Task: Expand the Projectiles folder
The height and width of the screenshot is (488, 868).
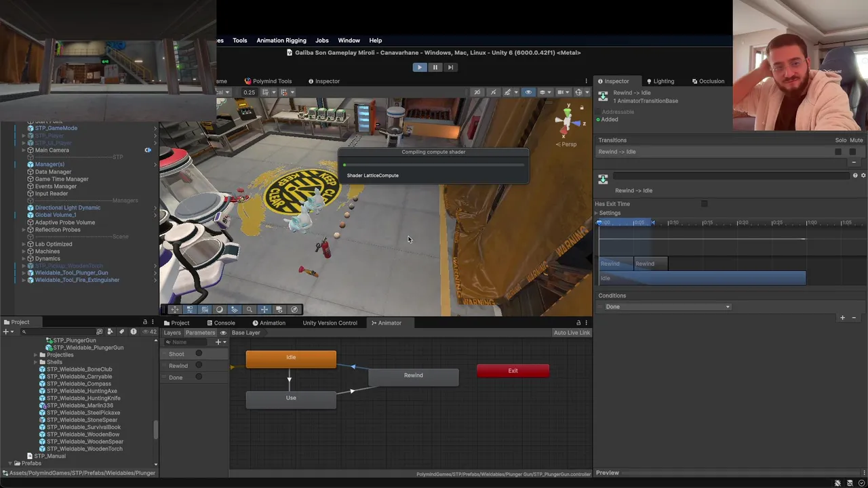Action: [35, 354]
